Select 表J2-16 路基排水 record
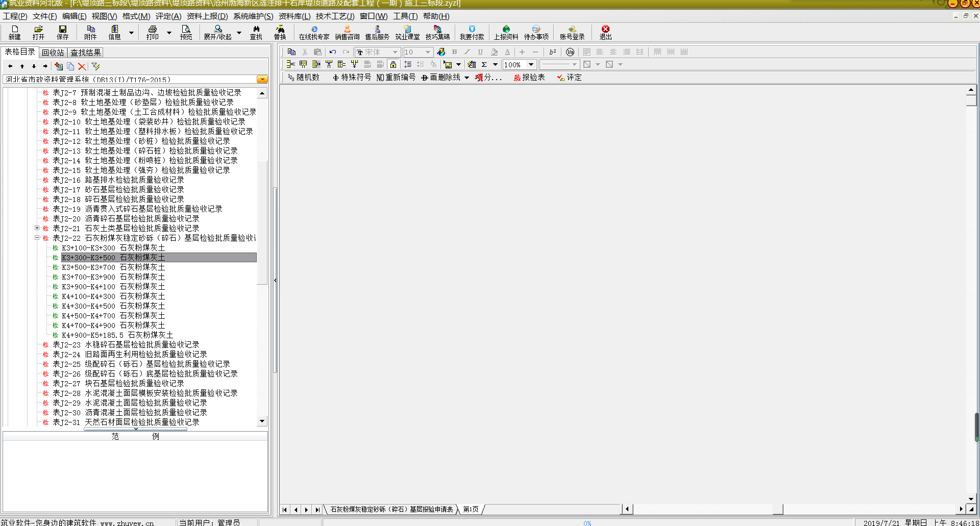The width and height of the screenshot is (980, 526). point(118,180)
